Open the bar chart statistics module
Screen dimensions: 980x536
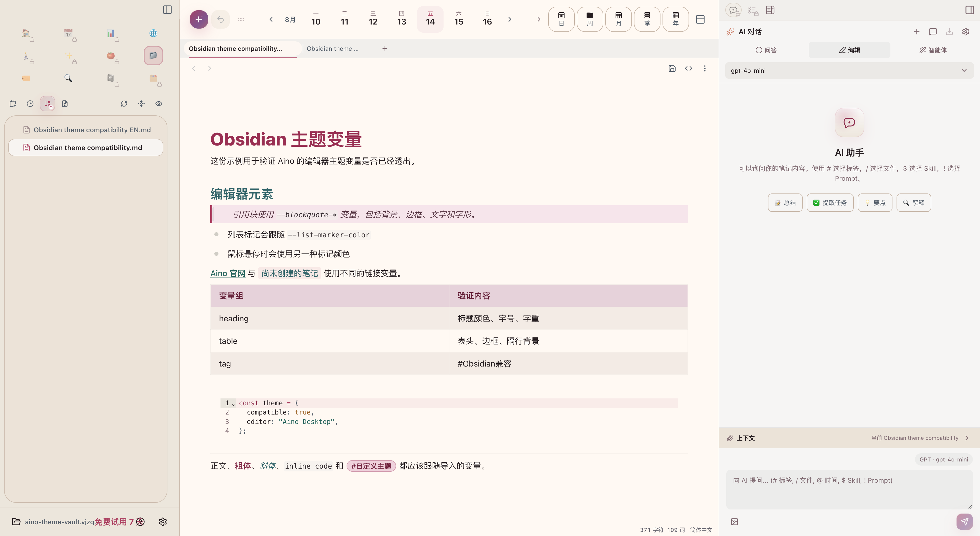[x=111, y=33]
